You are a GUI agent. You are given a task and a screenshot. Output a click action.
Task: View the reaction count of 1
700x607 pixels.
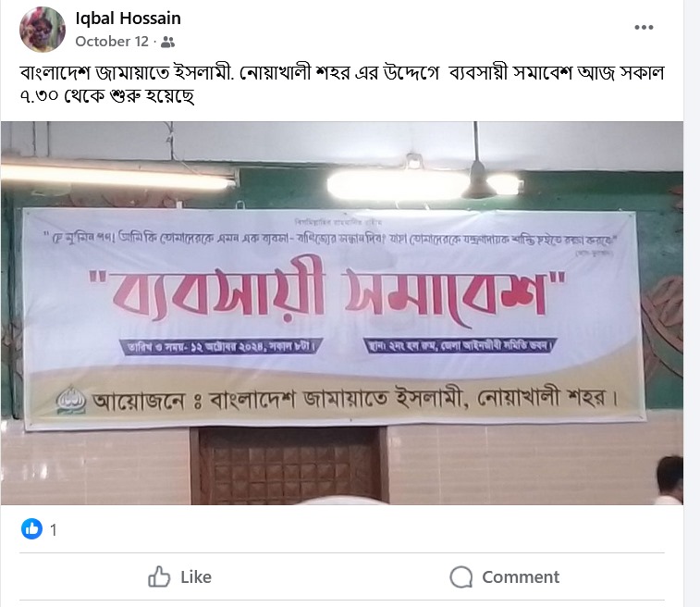54,530
